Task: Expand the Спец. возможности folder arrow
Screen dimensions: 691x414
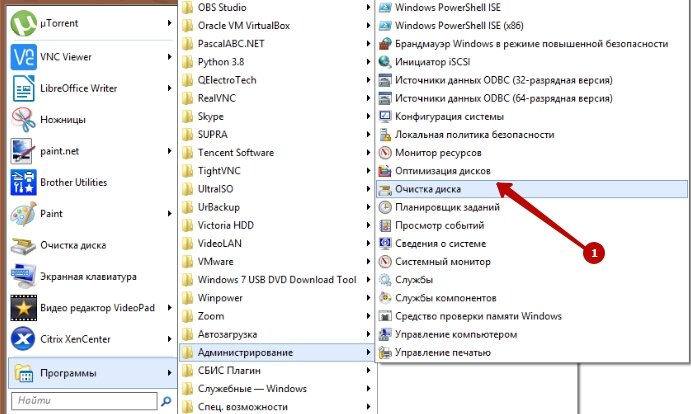Action: pyautogui.click(x=368, y=407)
